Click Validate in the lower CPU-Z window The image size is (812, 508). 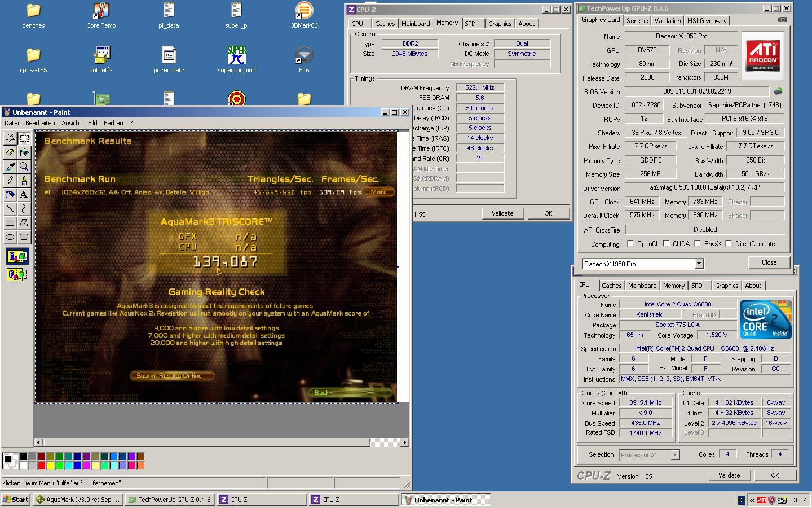coord(729,475)
